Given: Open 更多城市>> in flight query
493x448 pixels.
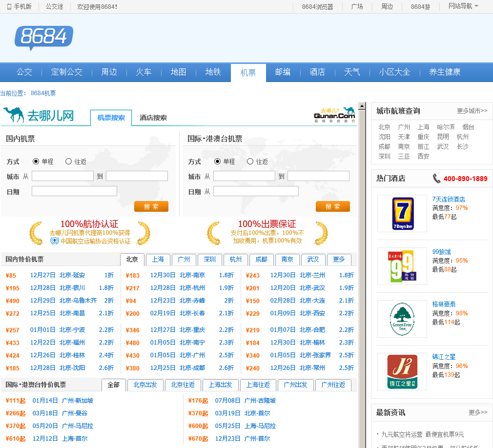Looking at the screenshot, I should tap(472, 111).
